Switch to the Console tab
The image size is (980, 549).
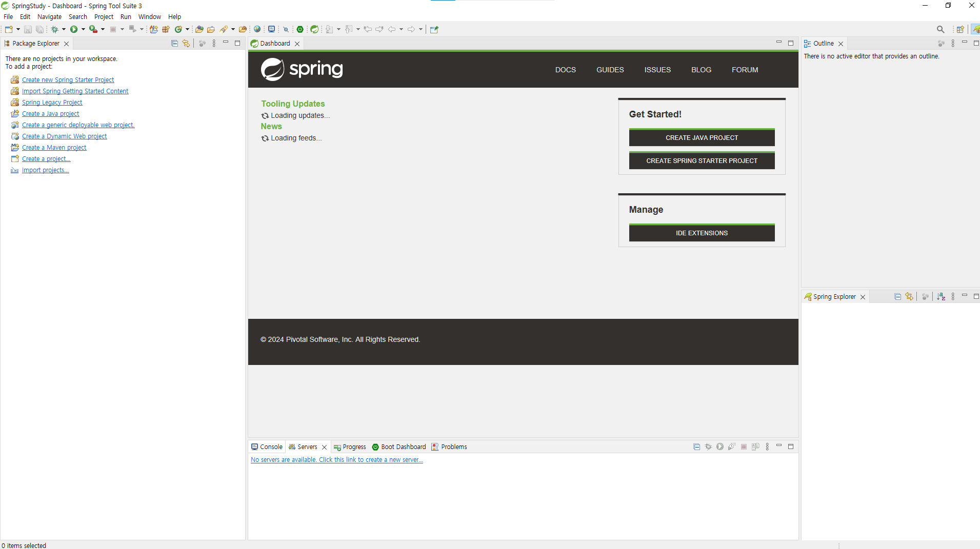point(267,447)
